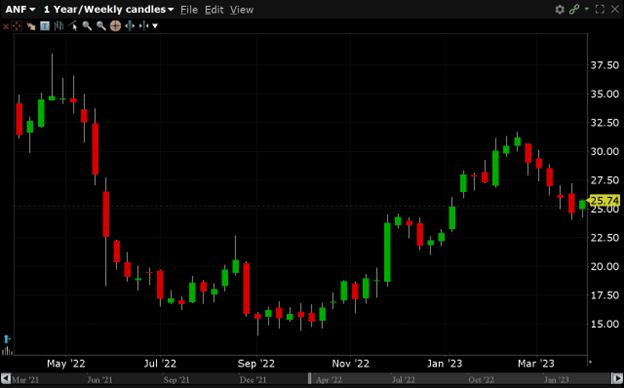The image size is (624, 388).
Task: Click the timeline scrollbar handle near Apr '22
Action: tap(310, 378)
